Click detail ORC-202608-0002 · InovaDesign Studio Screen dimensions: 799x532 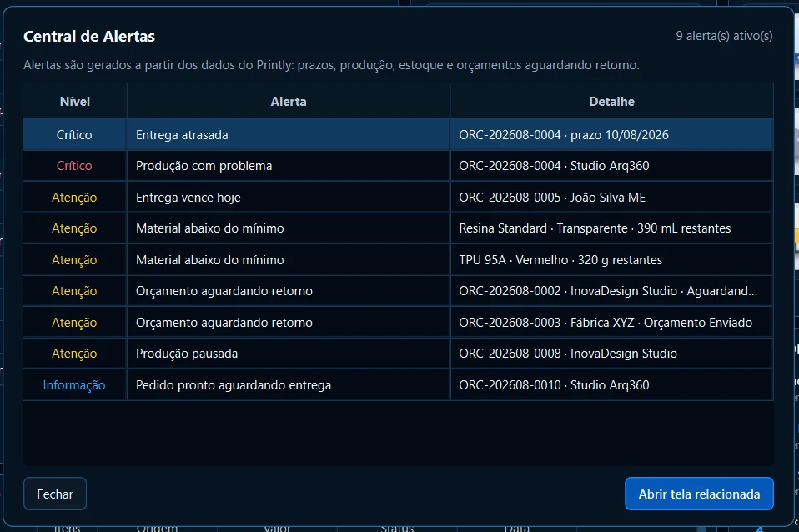point(608,291)
